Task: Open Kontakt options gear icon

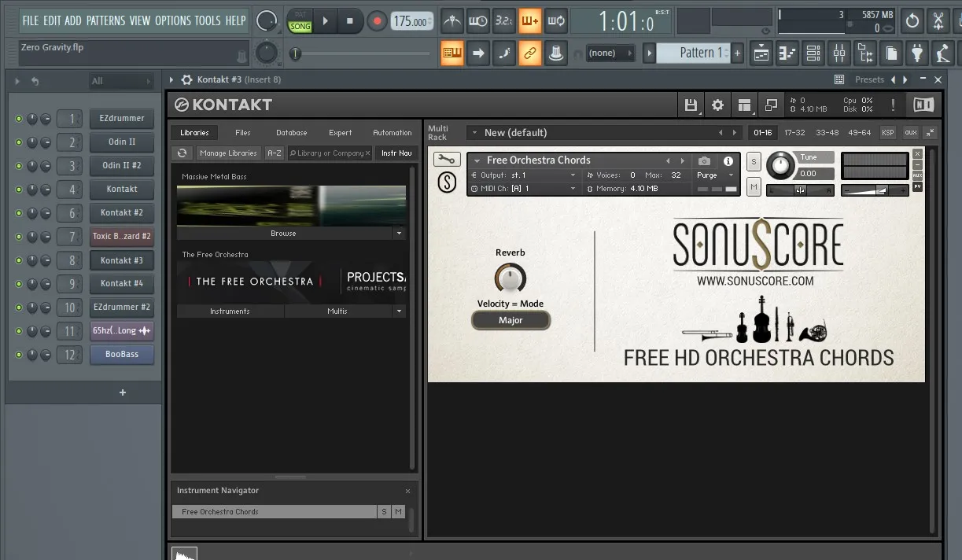Action: tap(717, 105)
